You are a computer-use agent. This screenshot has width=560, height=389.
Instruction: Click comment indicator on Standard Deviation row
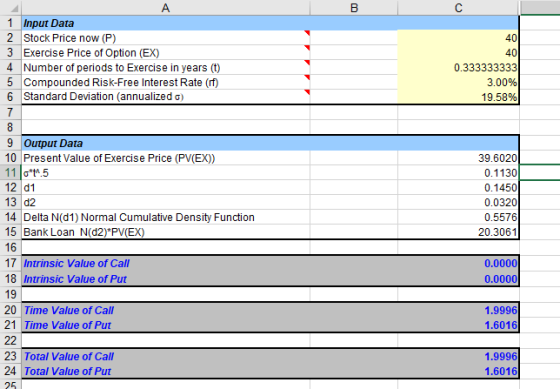click(307, 92)
